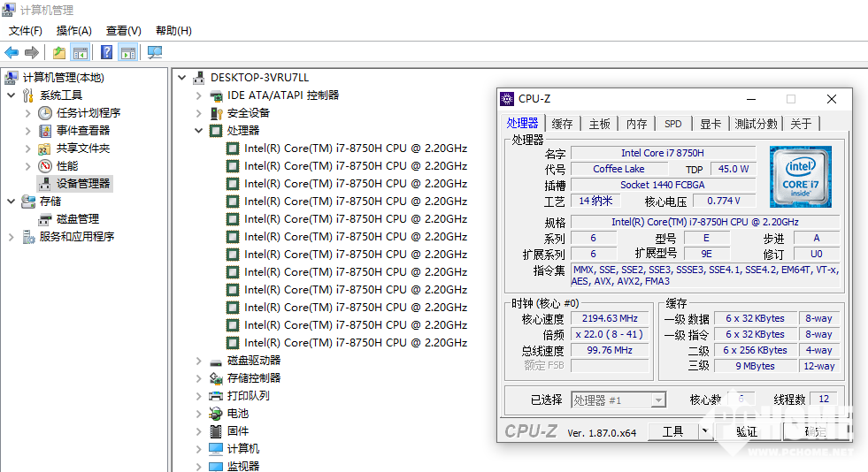Switch to the 显卡 tab in CPU-Z

tap(711, 124)
